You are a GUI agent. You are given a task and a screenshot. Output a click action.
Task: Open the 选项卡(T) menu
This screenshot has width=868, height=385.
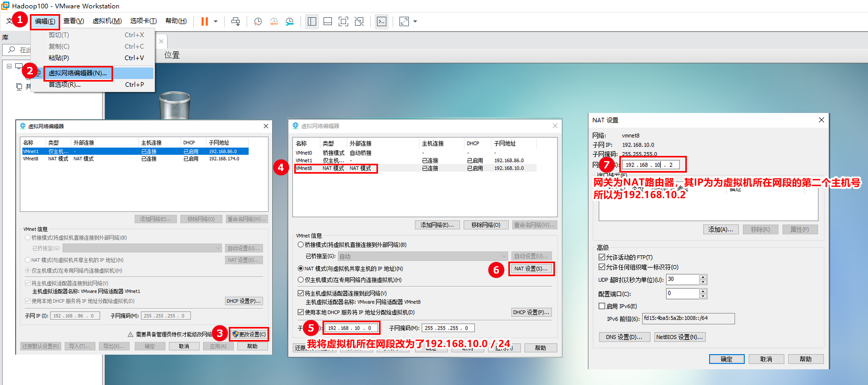(x=143, y=21)
